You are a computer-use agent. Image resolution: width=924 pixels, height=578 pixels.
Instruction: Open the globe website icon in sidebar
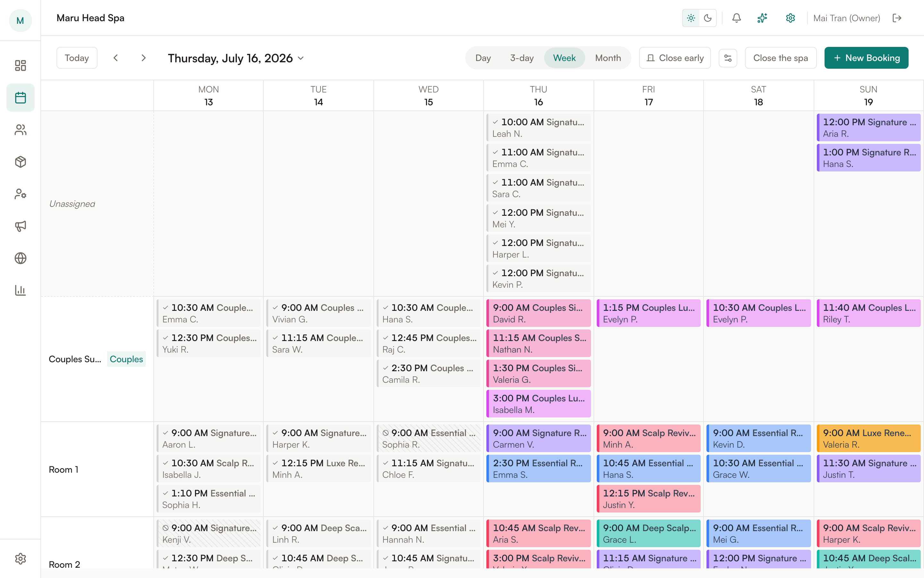click(20, 258)
